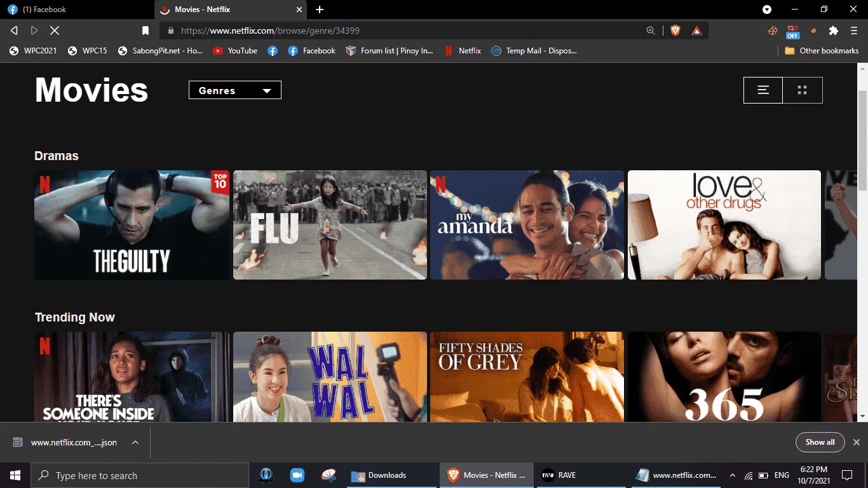Show hidden system tray icons
This screenshot has height=488, width=868.
pyautogui.click(x=733, y=475)
